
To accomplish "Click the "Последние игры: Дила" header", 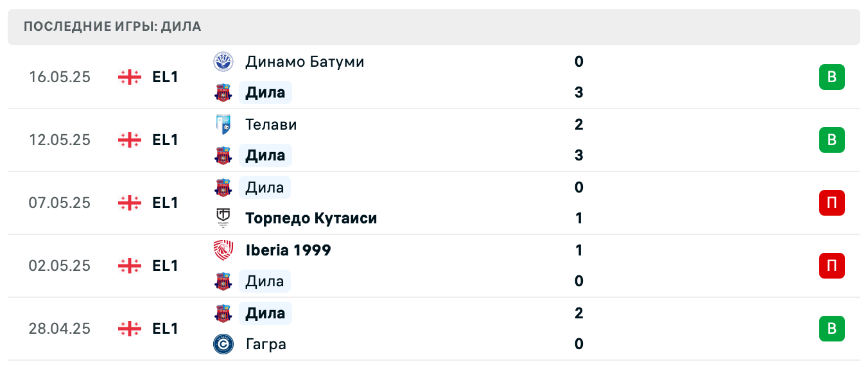I will 112,26.
